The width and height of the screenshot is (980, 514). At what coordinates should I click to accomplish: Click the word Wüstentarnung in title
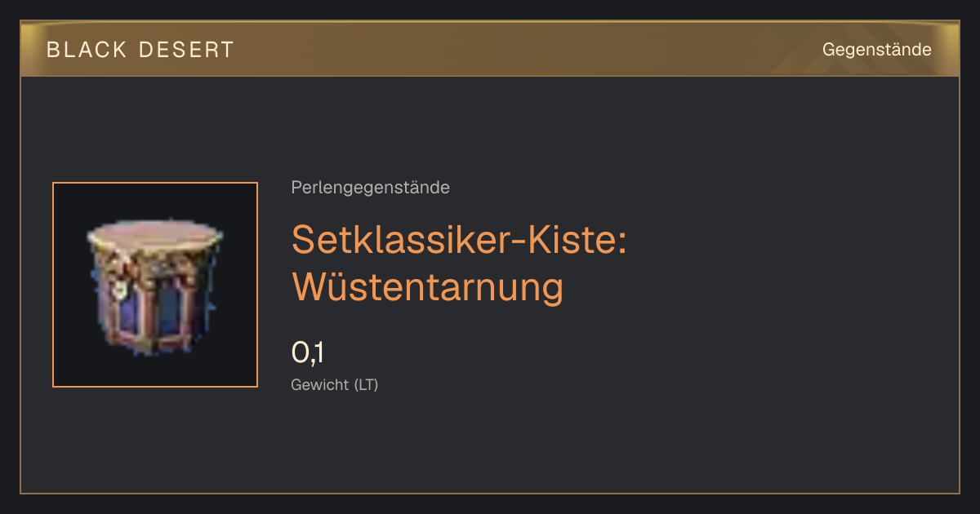tap(427, 286)
